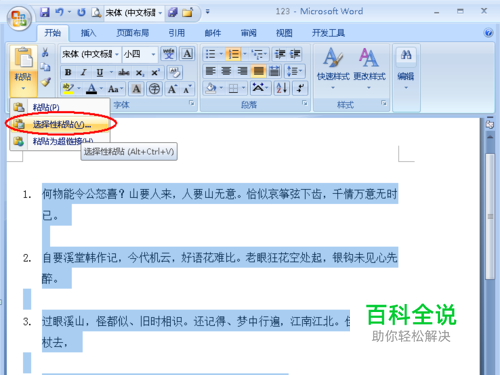Save the document from quick access toolbar
The width and height of the screenshot is (500, 375).
[45, 12]
